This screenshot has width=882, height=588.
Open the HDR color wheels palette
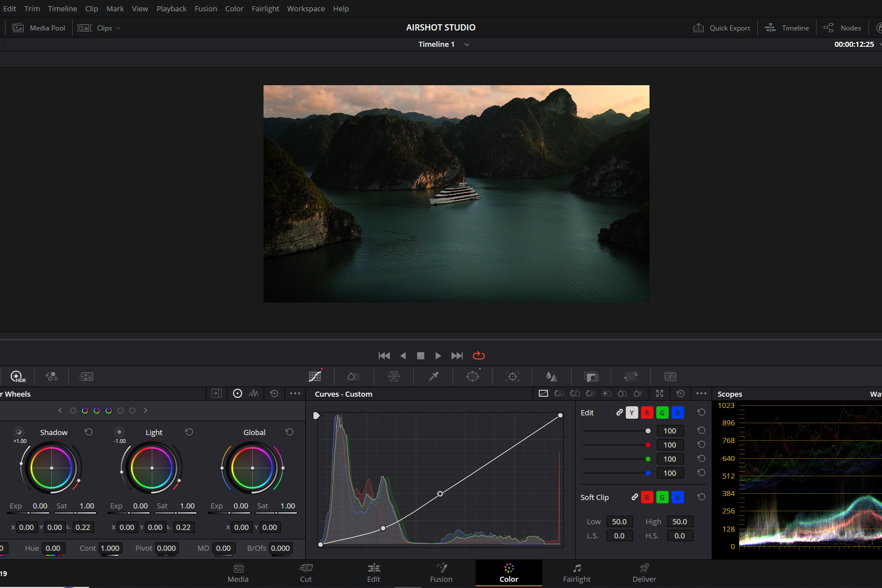pyautogui.click(x=17, y=376)
